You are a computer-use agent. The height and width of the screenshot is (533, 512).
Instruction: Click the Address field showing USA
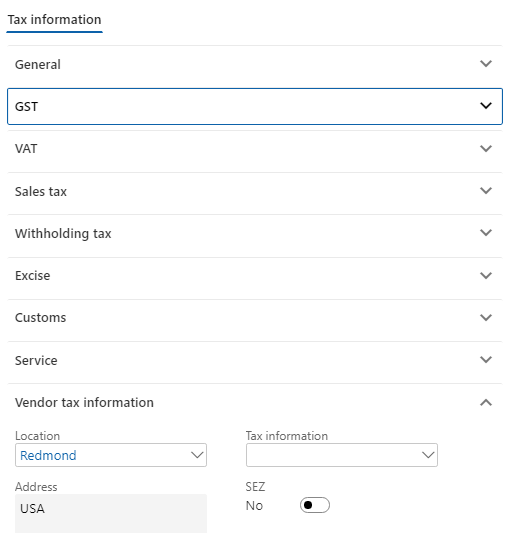point(111,514)
